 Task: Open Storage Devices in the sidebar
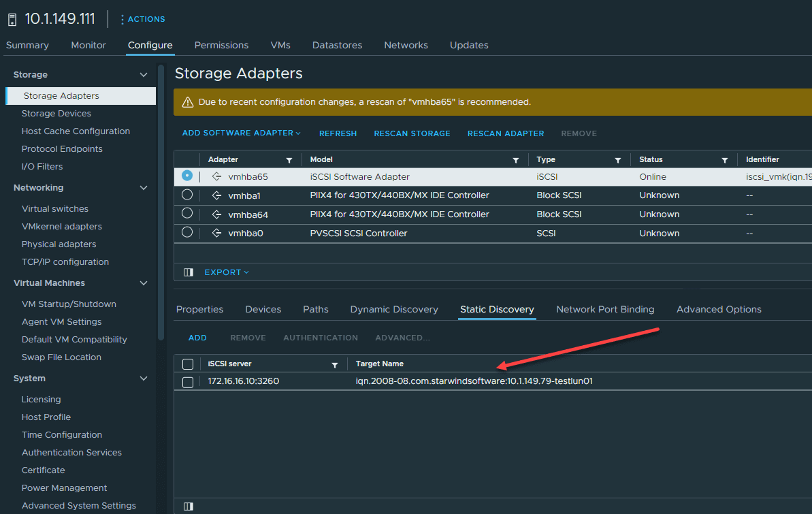pos(56,114)
